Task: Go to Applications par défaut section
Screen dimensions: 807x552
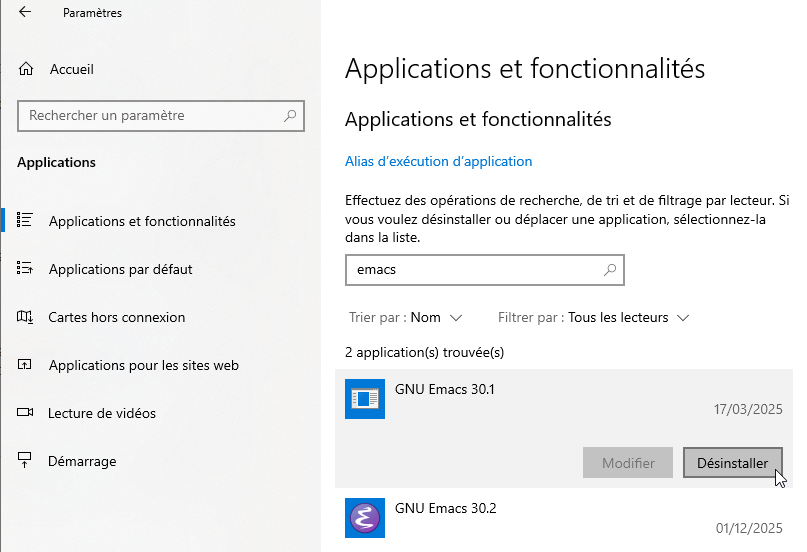Action: [120, 269]
